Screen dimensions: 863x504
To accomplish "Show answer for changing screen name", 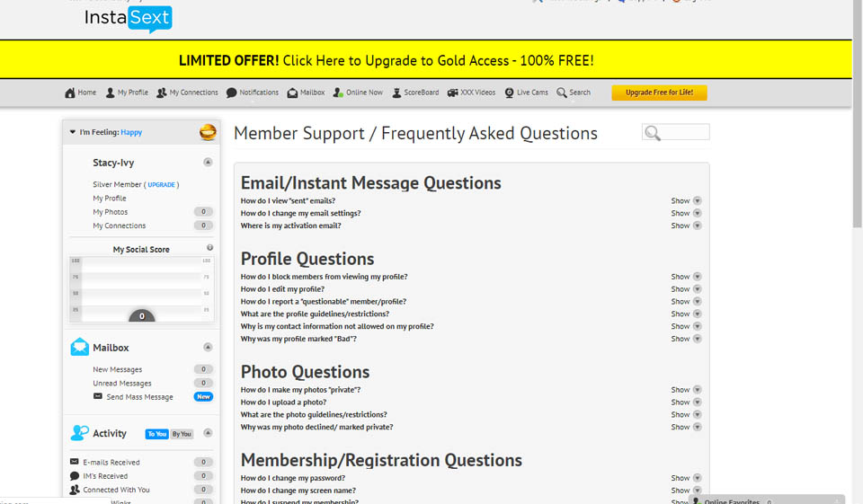I will pos(686,491).
